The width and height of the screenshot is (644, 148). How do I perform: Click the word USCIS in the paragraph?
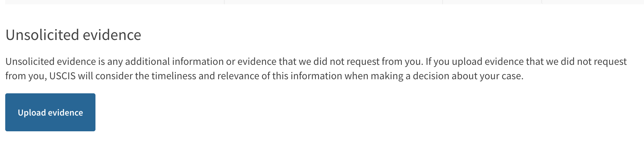click(x=62, y=76)
